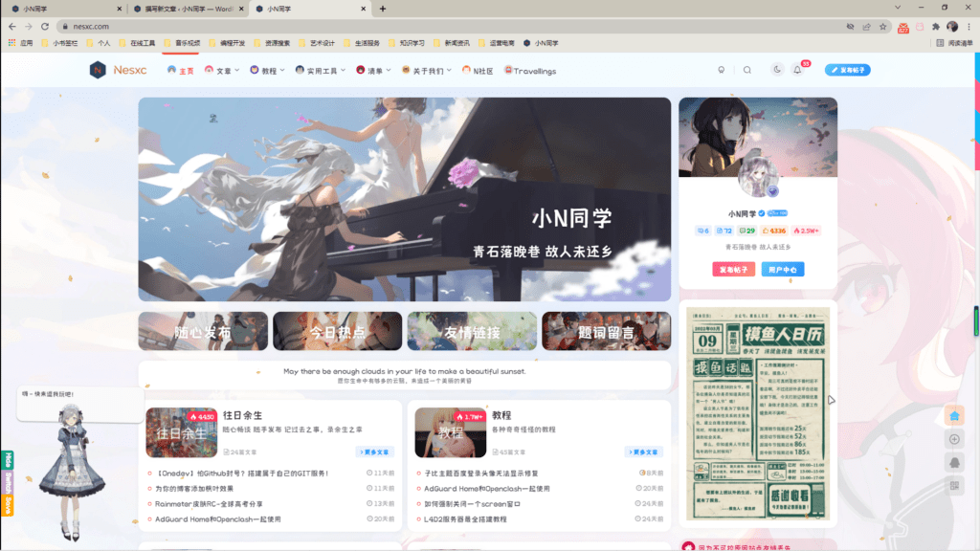The width and height of the screenshot is (980, 551).
Task: Click the QQ penguin icon in floating sidebar
Action: click(954, 462)
